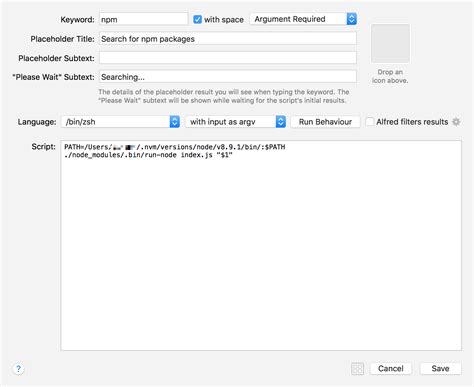Open the Language '/bin/zsh' dropdown
The image size is (474, 387).
click(121, 122)
